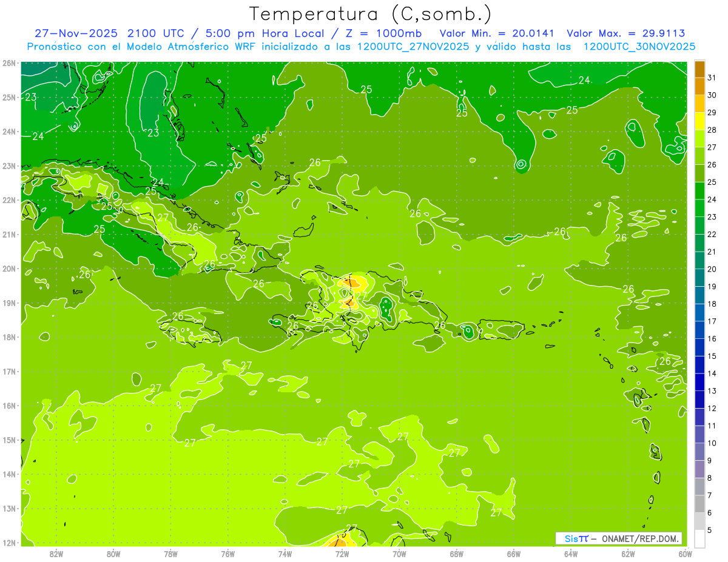Screen dimensions: 728x562
Task: Click the "74W" longitude axis label
Action: click(285, 554)
